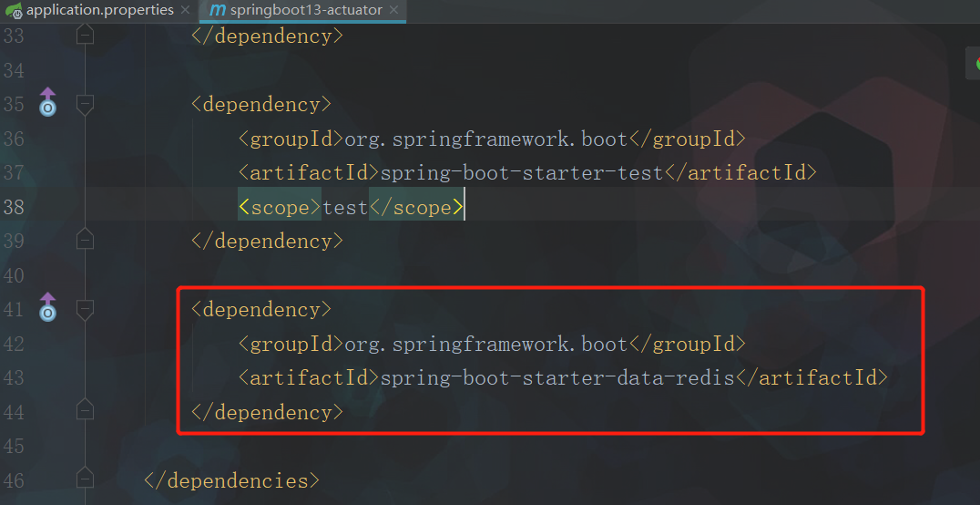Click the opening dependency tag on line 35
This screenshot has height=505, width=980.
[261, 105]
